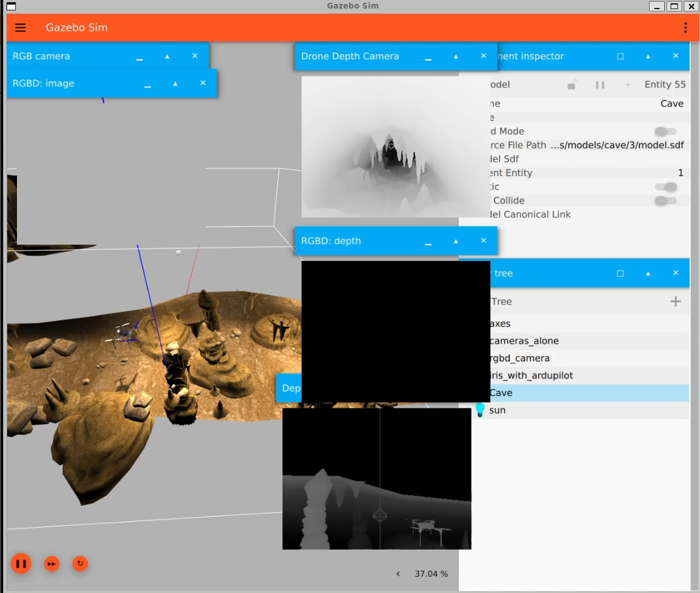The width and height of the screenshot is (700, 593).
Task: Click the Drone Depth Camera image view
Action: (x=395, y=147)
